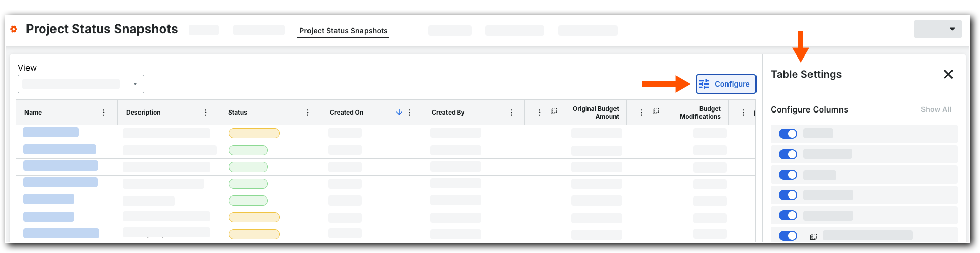
Task: Sort by the Description column header
Action: click(144, 113)
